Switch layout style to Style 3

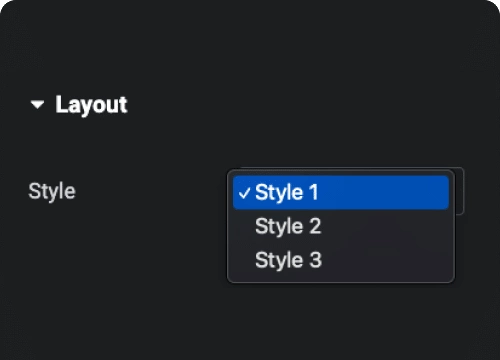pos(341,260)
